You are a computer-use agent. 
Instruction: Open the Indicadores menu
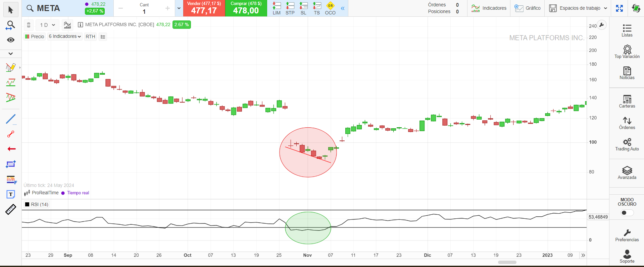(489, 8)
